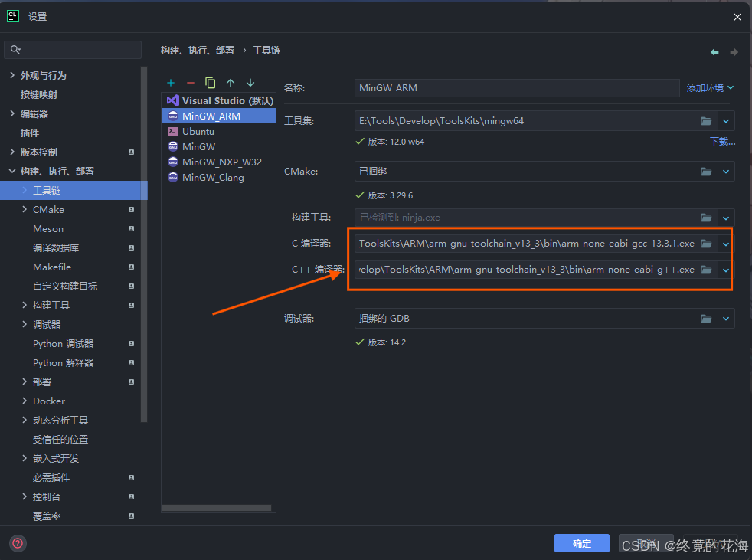
Task: Navigate forward with the right arrow
Action: pos(734,52)
